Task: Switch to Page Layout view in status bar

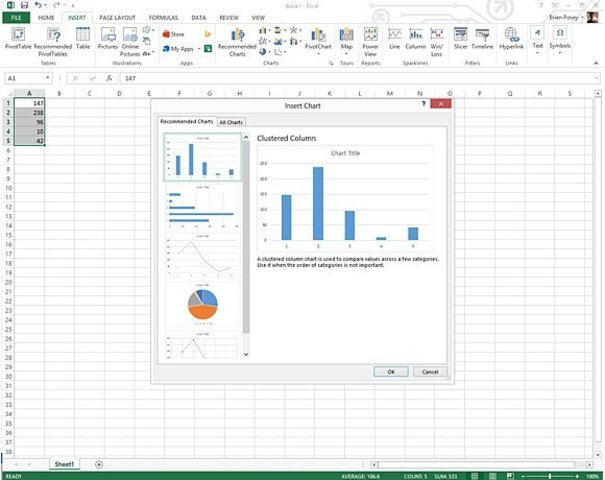Action: click(493, 476)
